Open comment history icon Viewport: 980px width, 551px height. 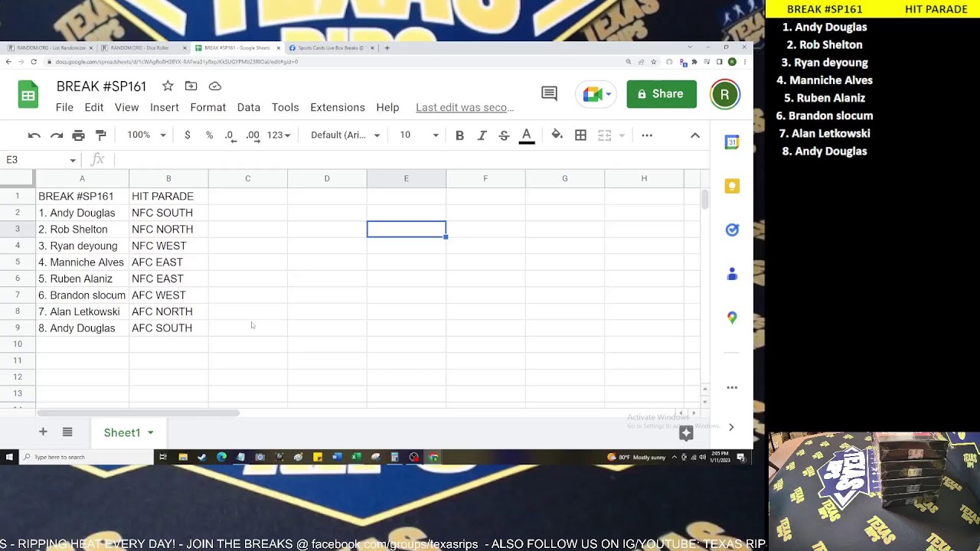[549, 94]
